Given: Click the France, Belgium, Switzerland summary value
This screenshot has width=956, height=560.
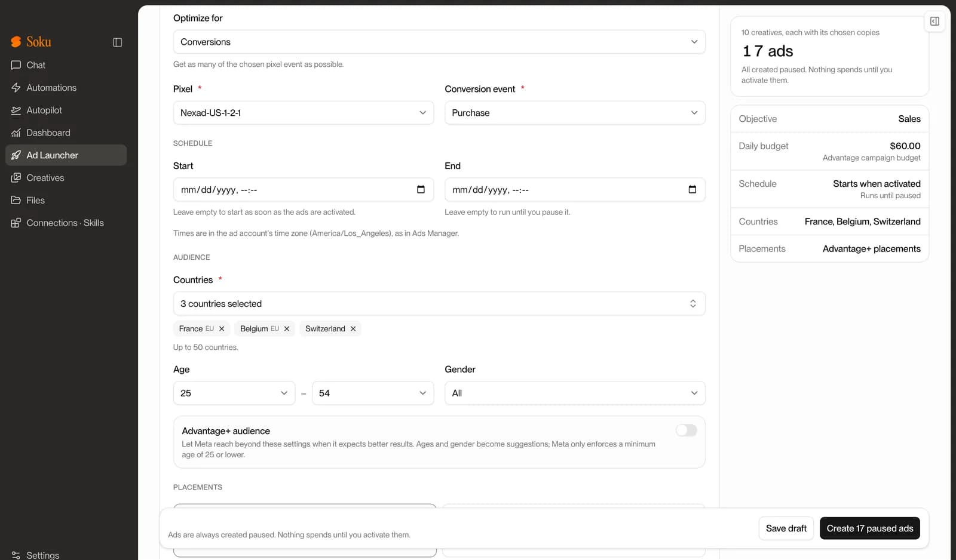Looking at the screenshot, I should click(863, 221).
